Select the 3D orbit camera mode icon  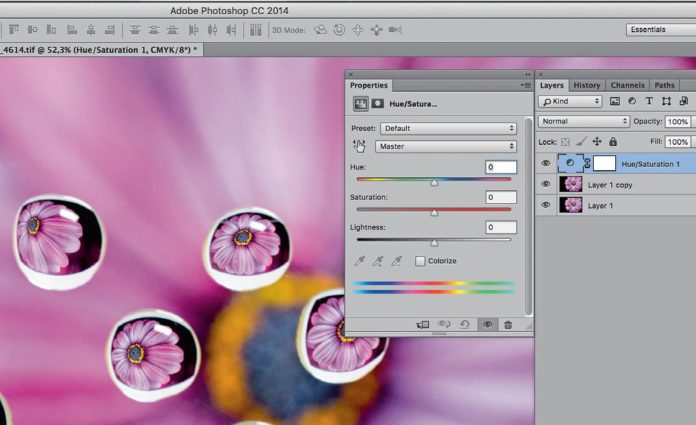pyautogui.click(x=321, y=30)
